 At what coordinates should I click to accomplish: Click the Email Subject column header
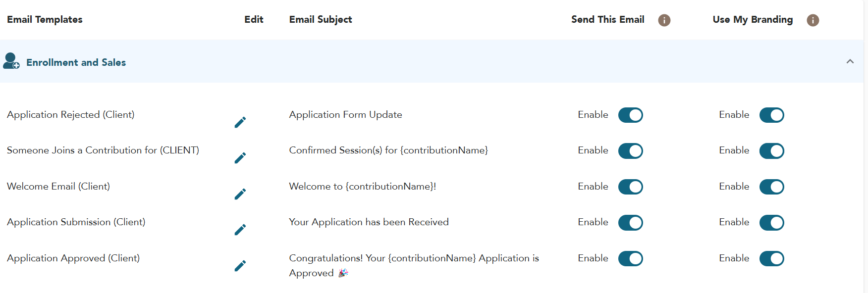pos(321,20)
